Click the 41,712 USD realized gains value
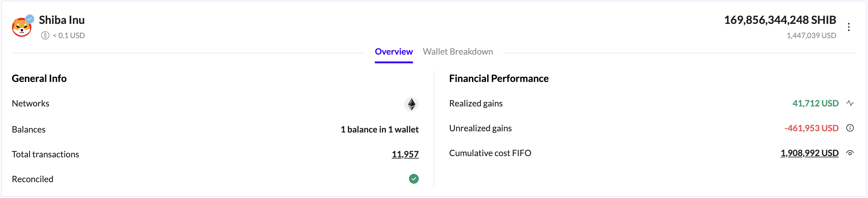This screenshot has width=868, height=198. point(815,103)
